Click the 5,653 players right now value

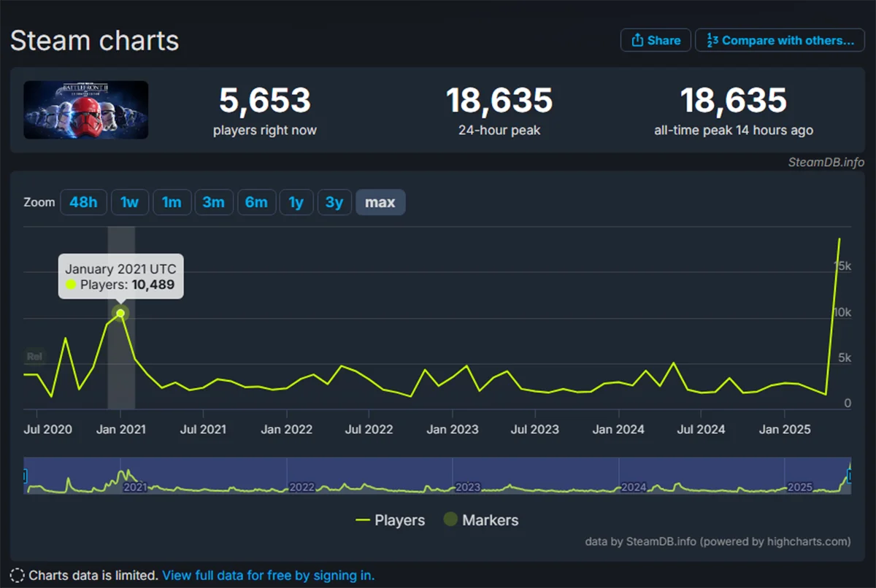click(265, 101)
